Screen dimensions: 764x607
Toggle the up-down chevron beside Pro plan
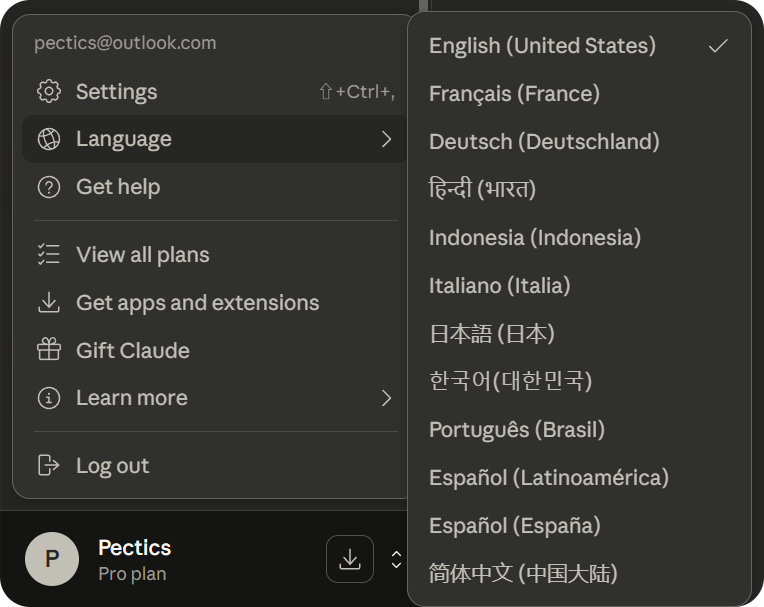(x=396, y=559)
